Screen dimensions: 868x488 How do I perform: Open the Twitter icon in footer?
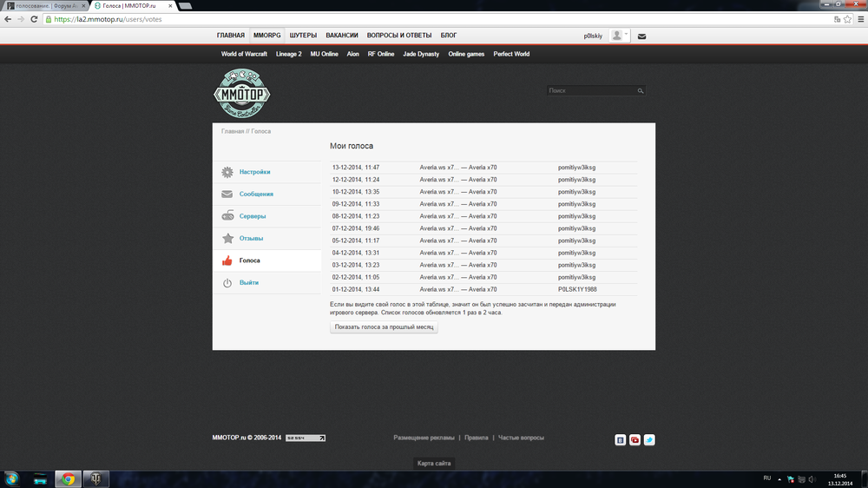[x=649, y=440]
